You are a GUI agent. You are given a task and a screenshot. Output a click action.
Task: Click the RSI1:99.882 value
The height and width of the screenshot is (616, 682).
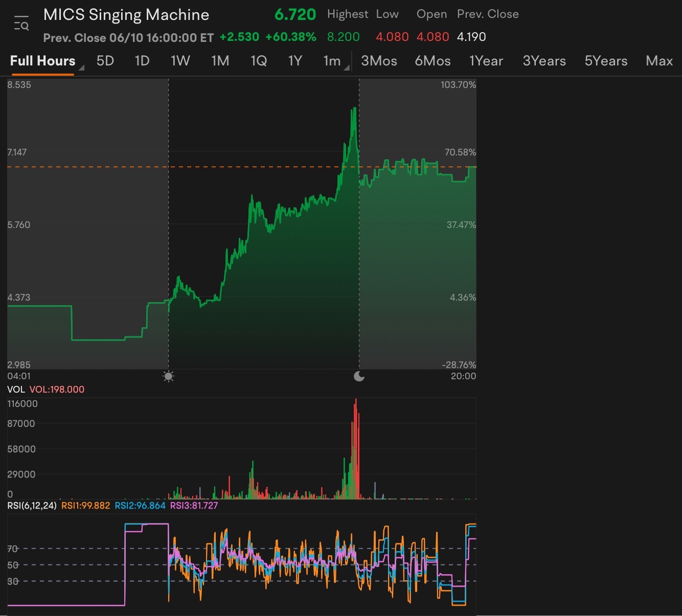coord(85,506)
